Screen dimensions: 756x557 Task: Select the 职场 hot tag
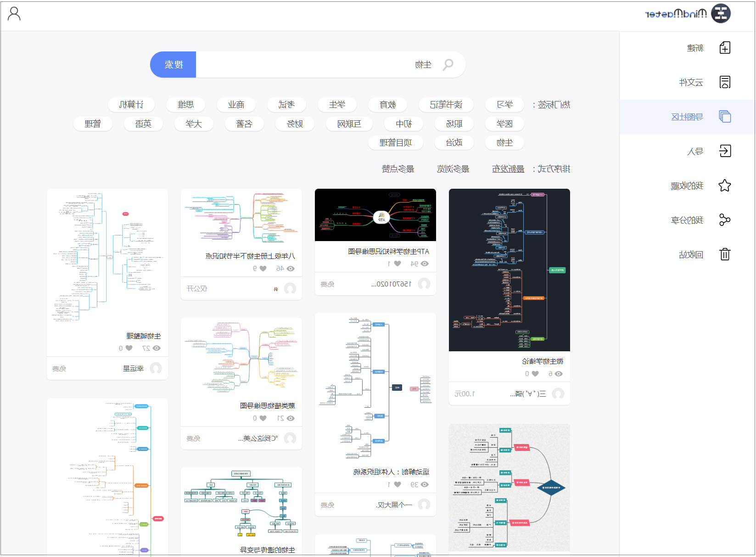tap(454, 124)
